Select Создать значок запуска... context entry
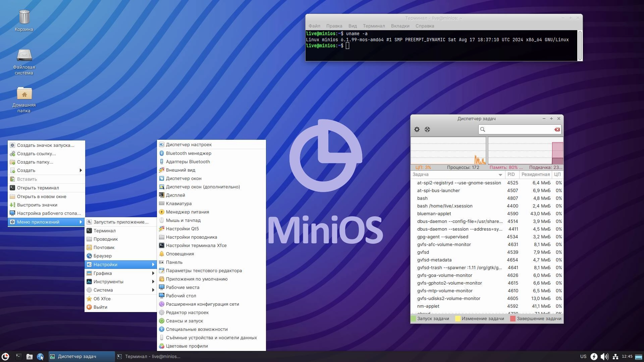644x362 pixels. 46,145
